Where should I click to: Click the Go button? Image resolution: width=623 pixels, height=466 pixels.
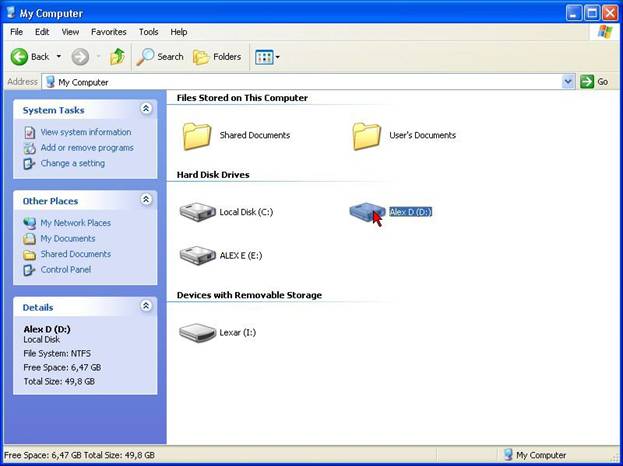pos(594,82)
